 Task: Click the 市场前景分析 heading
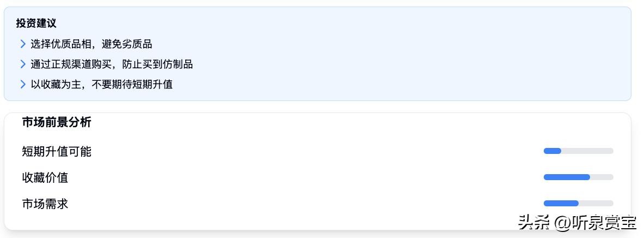[x=57, y=122]
